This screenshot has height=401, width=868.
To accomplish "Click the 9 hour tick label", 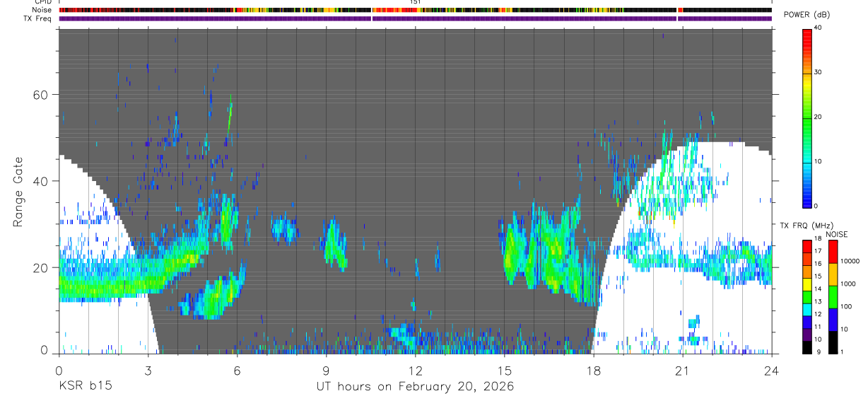I will click(x=326, y=370).
